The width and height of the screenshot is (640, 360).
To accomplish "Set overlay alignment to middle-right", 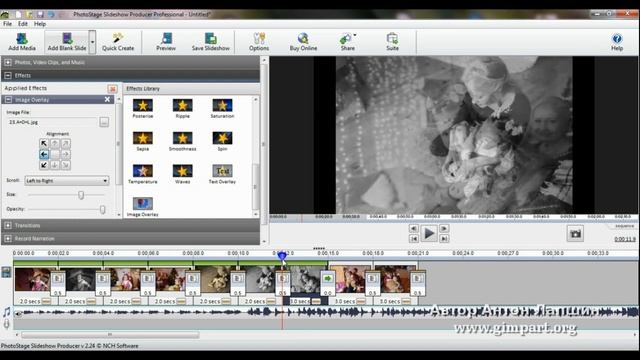I will (65, 154).
